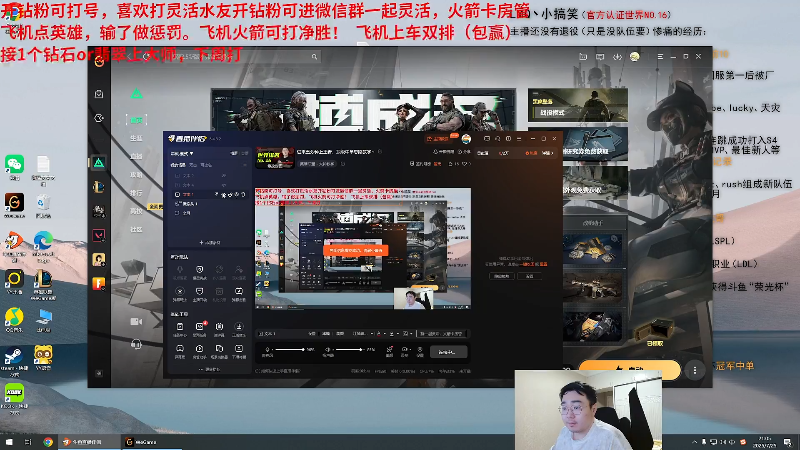Toggle checkbox of the first text source row
The height and width of the screenshot is (450, 800).
point(177,176)
